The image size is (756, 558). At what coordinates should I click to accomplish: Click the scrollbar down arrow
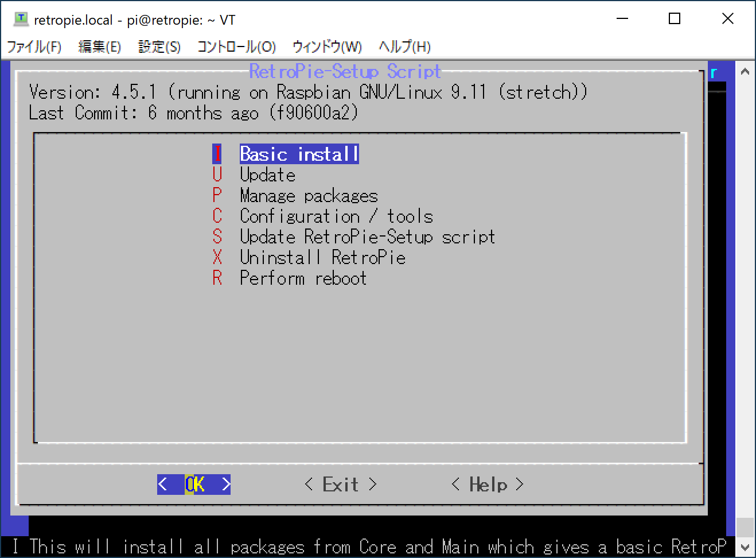tap(745, 548)
